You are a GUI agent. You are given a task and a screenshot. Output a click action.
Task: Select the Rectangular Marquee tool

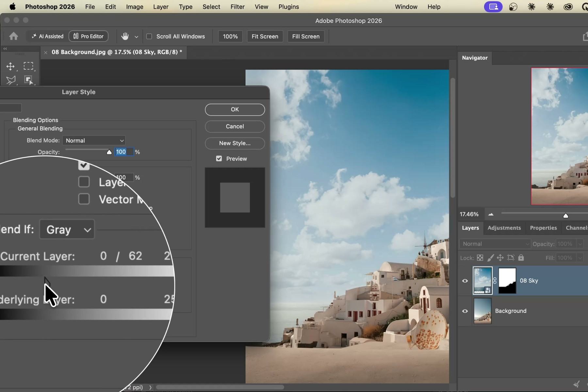28,66
